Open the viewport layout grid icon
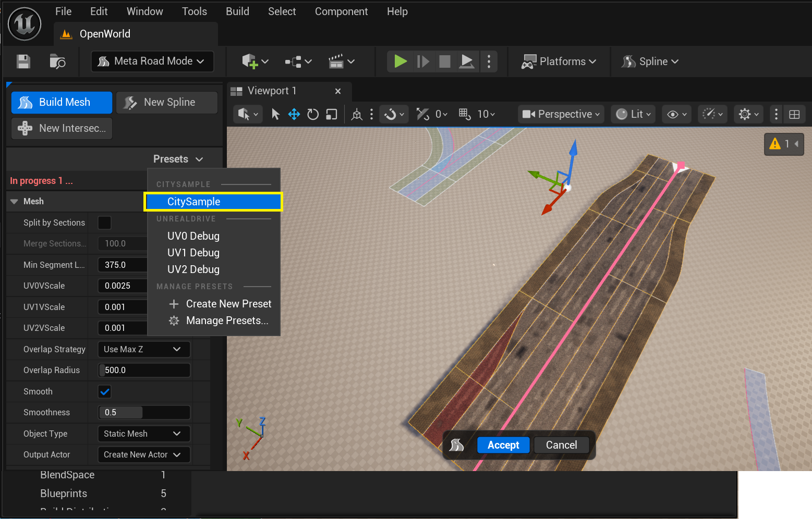Screen dimensions: 812x519 (x=794, y=115)
